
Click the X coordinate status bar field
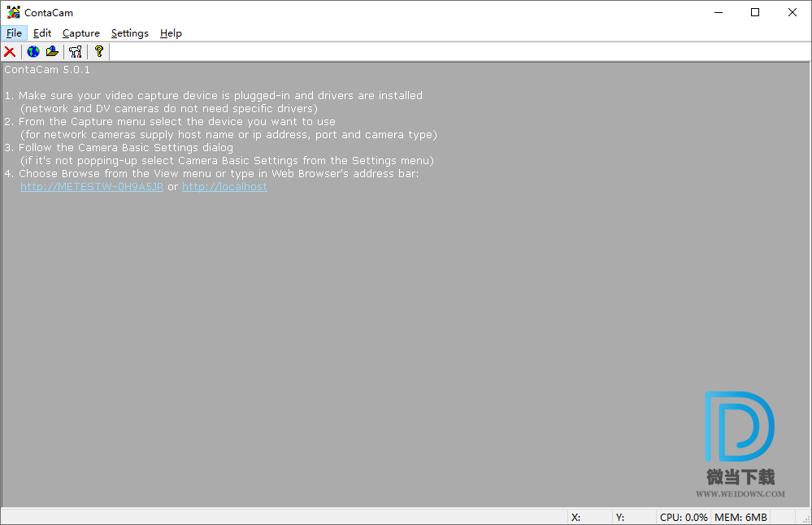pos(588,517)
